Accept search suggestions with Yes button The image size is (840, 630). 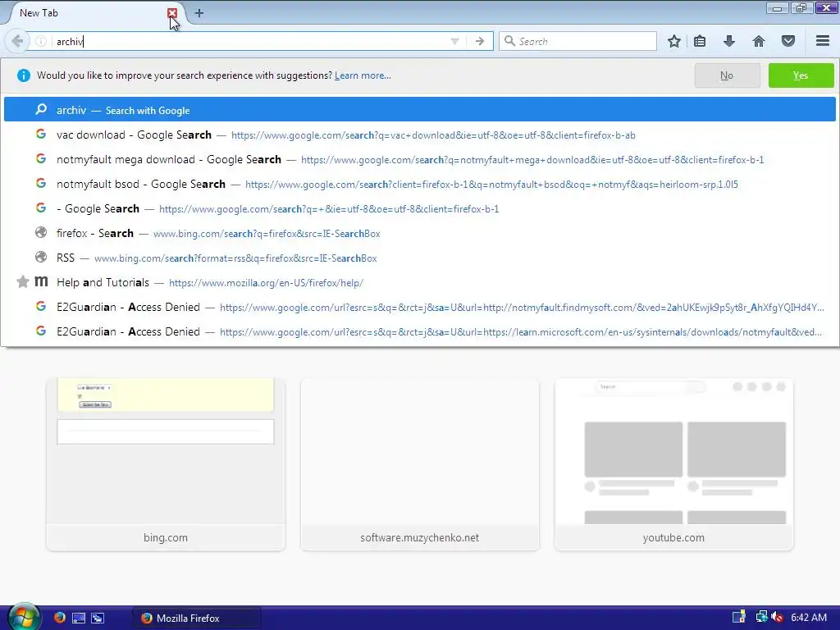(x=801, y=75)
